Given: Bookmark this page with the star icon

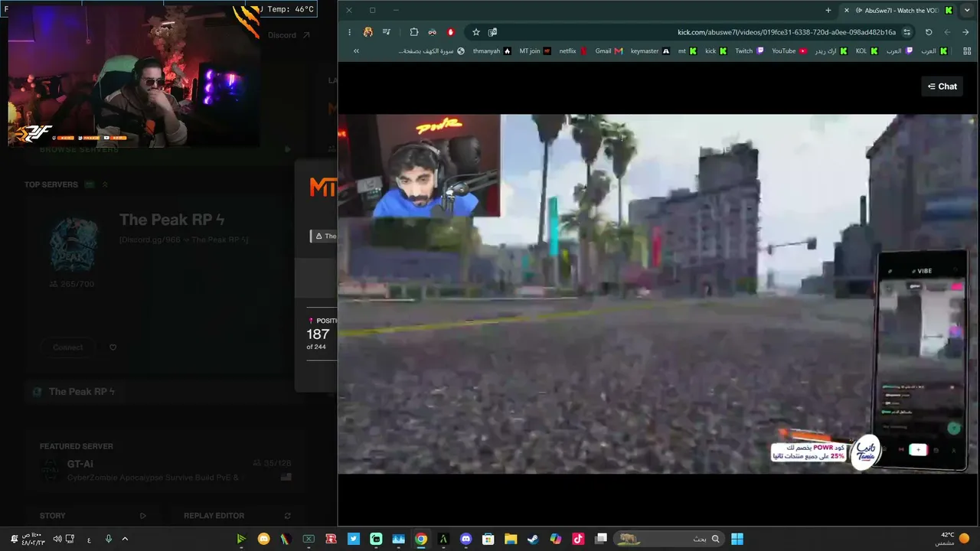Looking at the screenshot, I should tap(476, 32).
